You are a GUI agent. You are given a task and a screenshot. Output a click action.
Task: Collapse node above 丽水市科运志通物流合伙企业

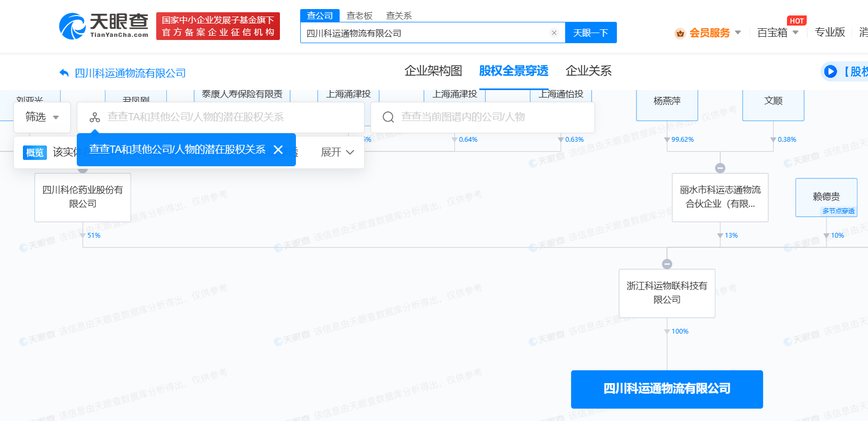pos(720,168)
